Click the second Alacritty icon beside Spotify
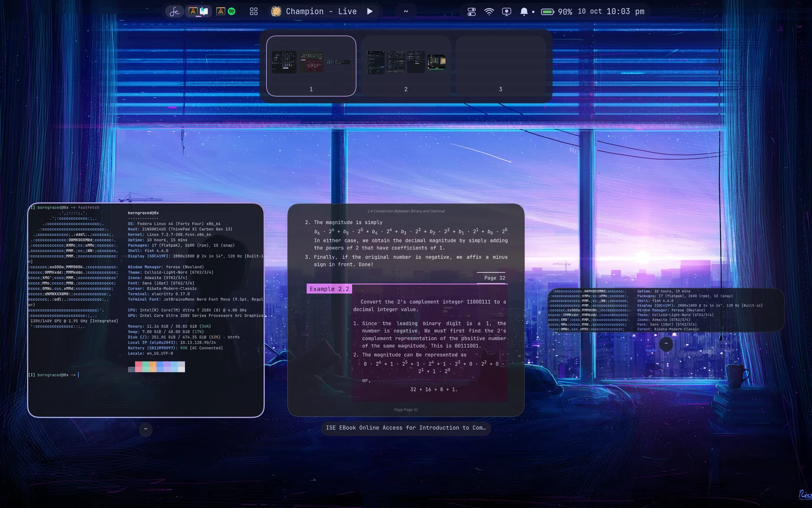The width and height of the screenshot is (812, 508). [x=220, y=11]
